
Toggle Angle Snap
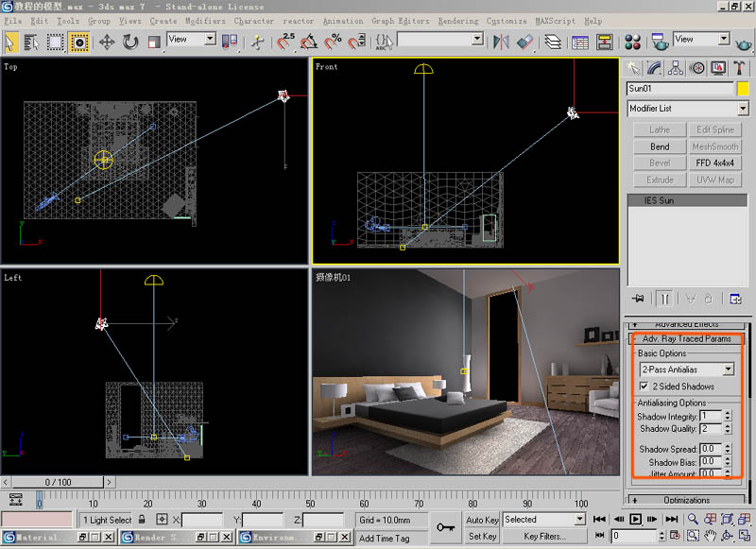click(x=309, y=42)
